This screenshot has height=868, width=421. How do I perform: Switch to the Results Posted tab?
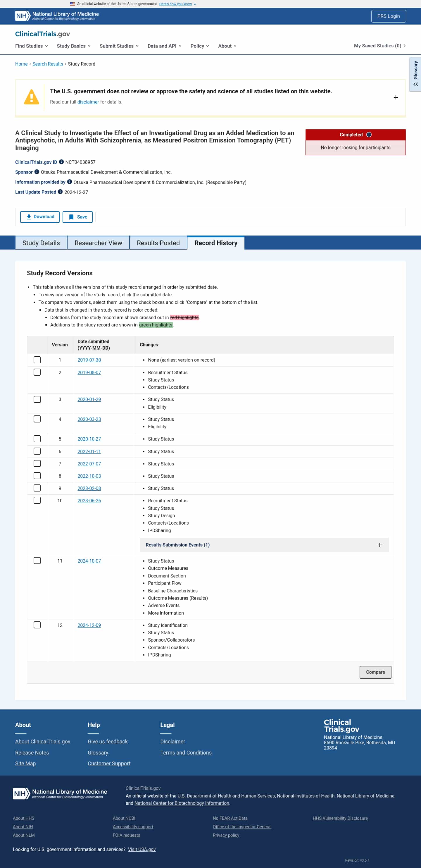[x=158, y=243]
